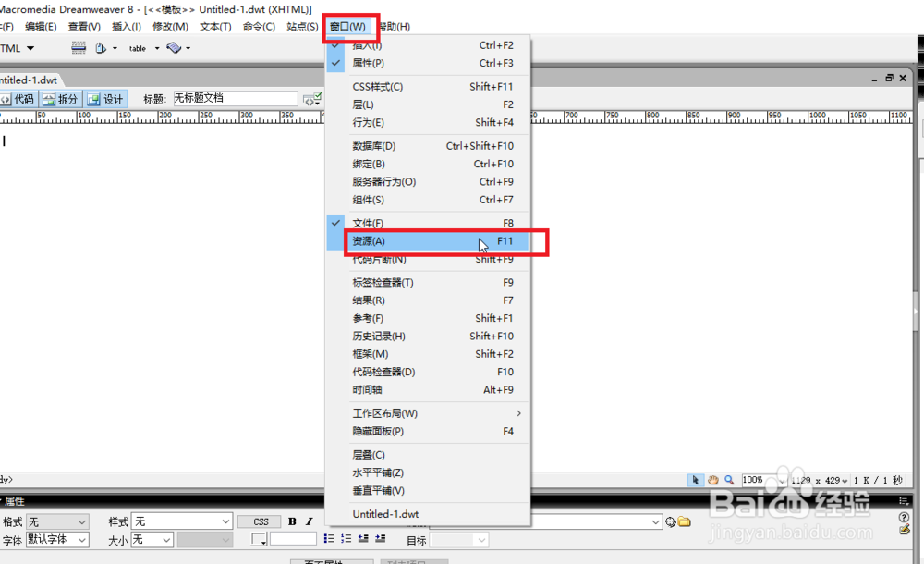The image size is (924, 564).
Task: Click the text indent icon in properties
Action: 380,539
